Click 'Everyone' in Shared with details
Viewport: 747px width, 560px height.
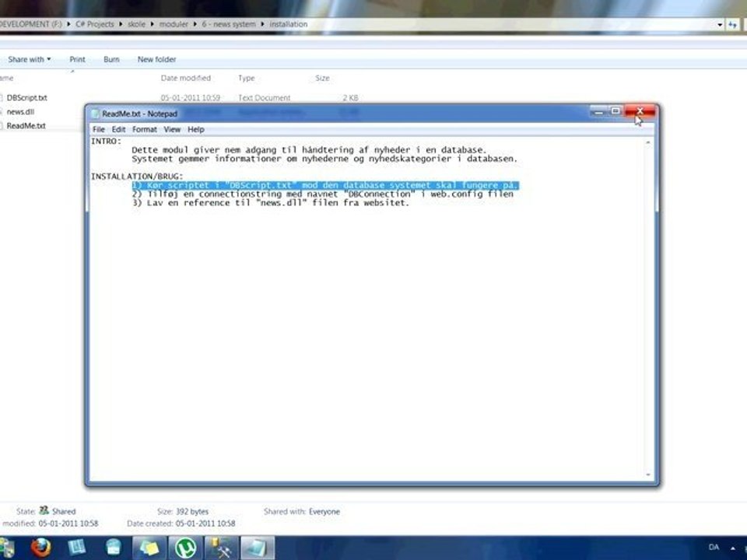coord(324,512)
